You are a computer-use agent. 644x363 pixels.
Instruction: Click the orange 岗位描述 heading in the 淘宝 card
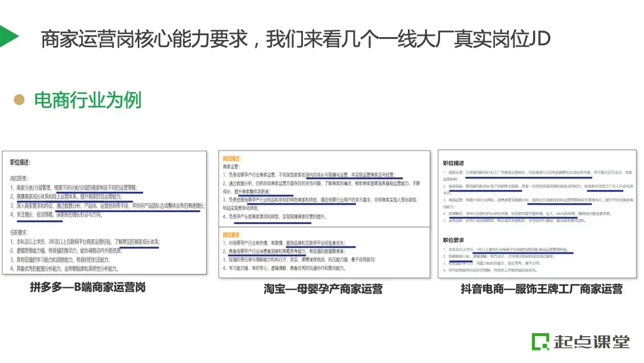[x=232, y=159]
